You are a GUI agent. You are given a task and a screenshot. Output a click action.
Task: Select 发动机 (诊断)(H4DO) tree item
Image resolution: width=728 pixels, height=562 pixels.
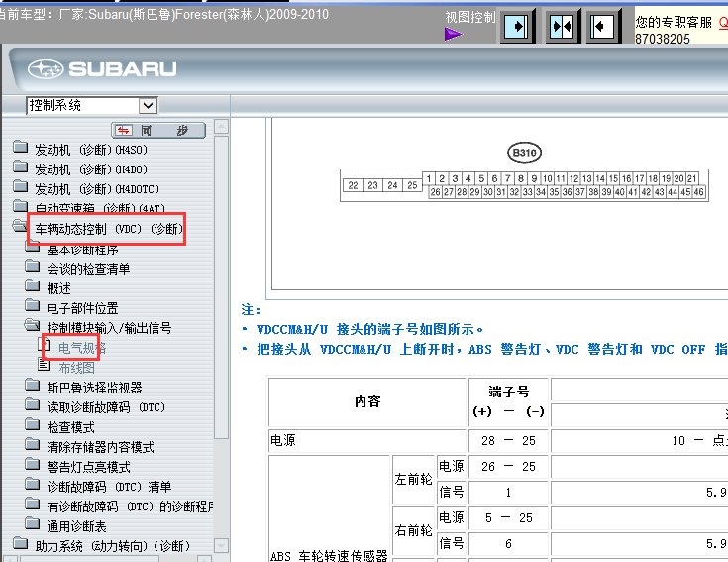coord(91,169)
